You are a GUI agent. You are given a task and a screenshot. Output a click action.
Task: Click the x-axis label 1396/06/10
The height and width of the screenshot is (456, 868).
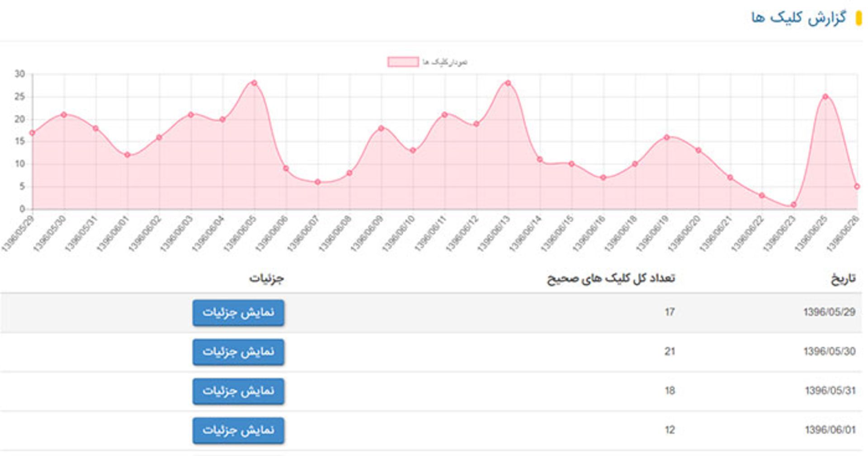(x=399, y=233)
